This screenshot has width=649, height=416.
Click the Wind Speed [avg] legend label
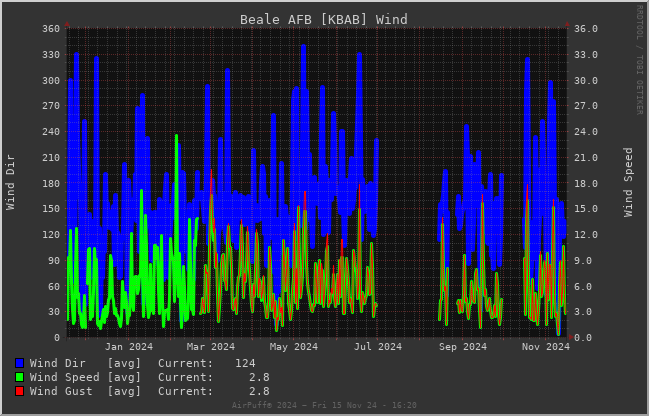[85, 378]
